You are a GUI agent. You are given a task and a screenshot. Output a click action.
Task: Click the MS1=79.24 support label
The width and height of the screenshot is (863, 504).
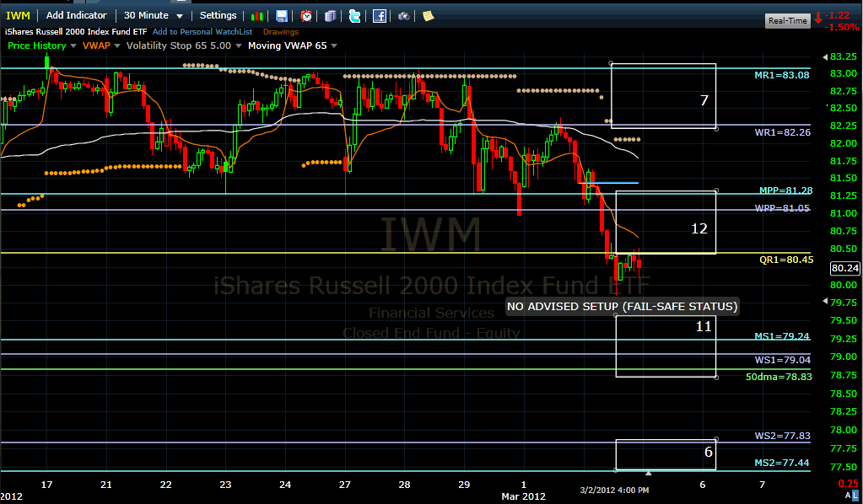pos(782,336)
